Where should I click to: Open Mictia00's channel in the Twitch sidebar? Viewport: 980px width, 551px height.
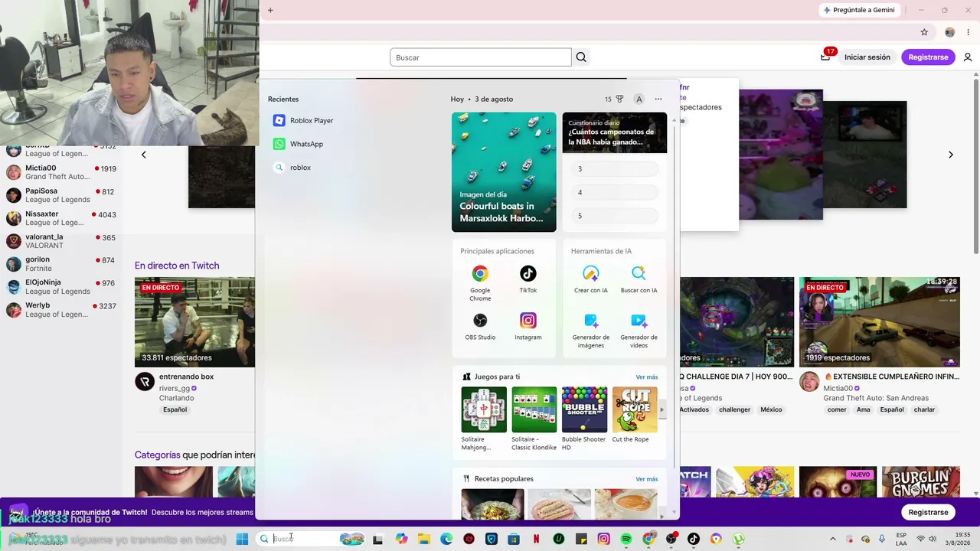click(61, 172)
